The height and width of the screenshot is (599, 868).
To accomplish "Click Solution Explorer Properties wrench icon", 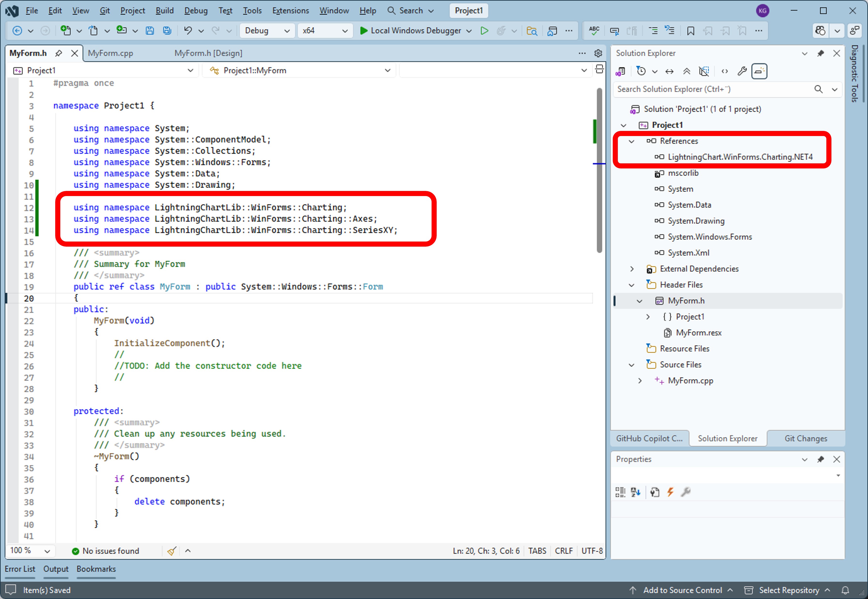I will pos(742,71).
